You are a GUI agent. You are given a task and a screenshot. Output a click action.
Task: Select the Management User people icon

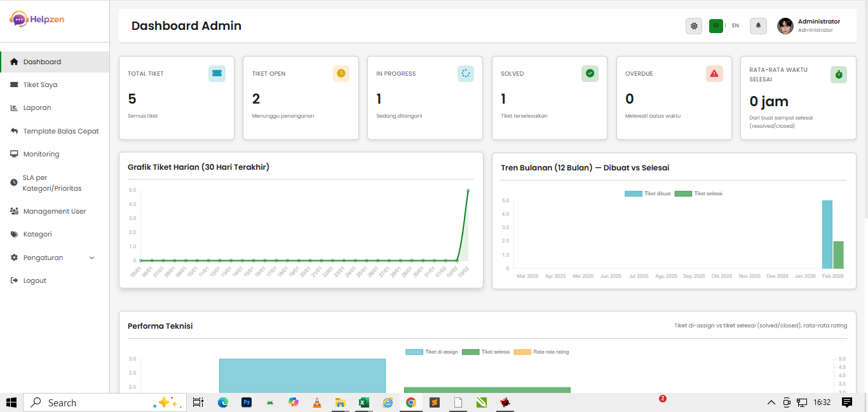(x=14, y=210)
